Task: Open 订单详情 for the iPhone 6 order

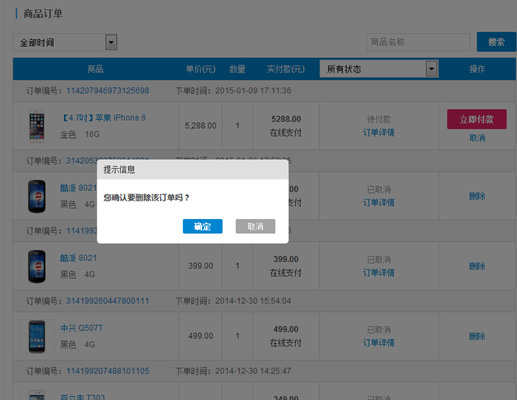Action: (x=379, y=133)
